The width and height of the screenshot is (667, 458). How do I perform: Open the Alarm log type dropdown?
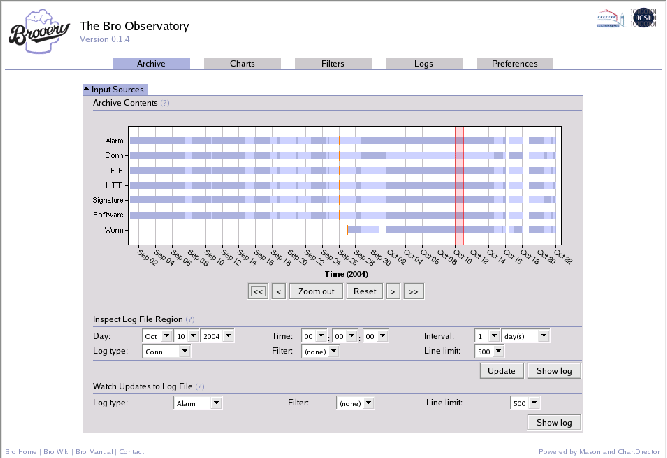click(x=198, y=403)
